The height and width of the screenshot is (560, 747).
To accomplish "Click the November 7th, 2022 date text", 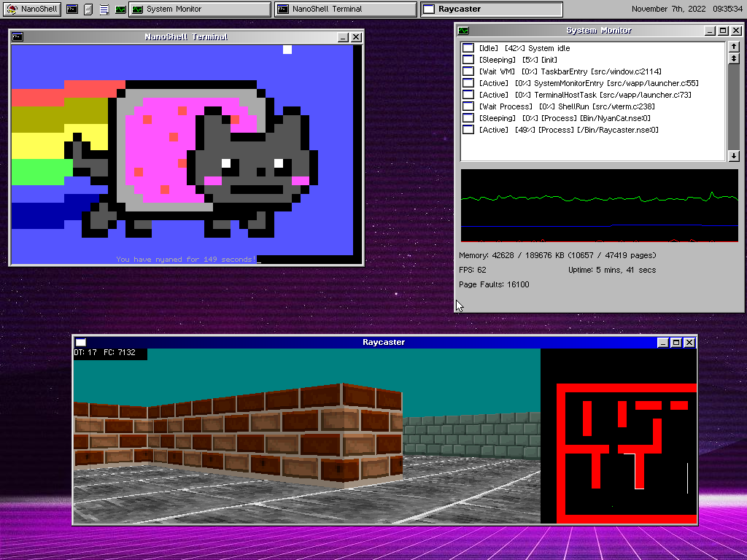I will [x=668, y=9].
